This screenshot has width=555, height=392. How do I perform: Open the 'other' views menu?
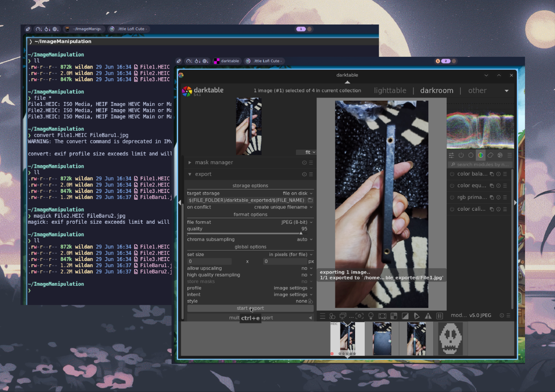tap(477, 91)
